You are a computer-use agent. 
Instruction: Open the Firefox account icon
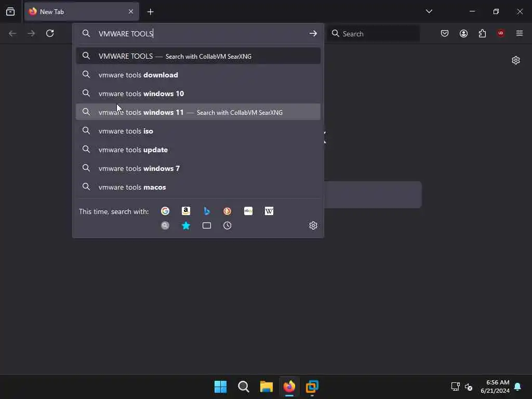(x=463, y=33)
